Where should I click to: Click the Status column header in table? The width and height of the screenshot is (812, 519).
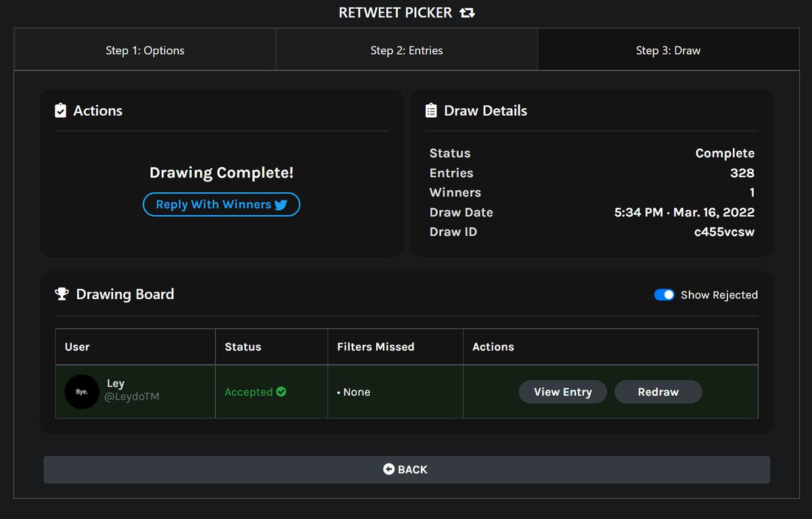(x=243, y=346)
